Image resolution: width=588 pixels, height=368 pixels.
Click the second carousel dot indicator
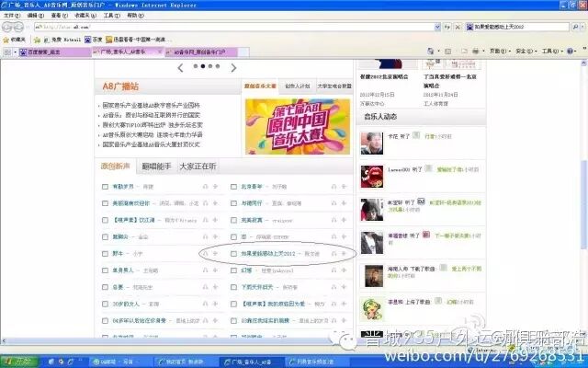point(202,66)
